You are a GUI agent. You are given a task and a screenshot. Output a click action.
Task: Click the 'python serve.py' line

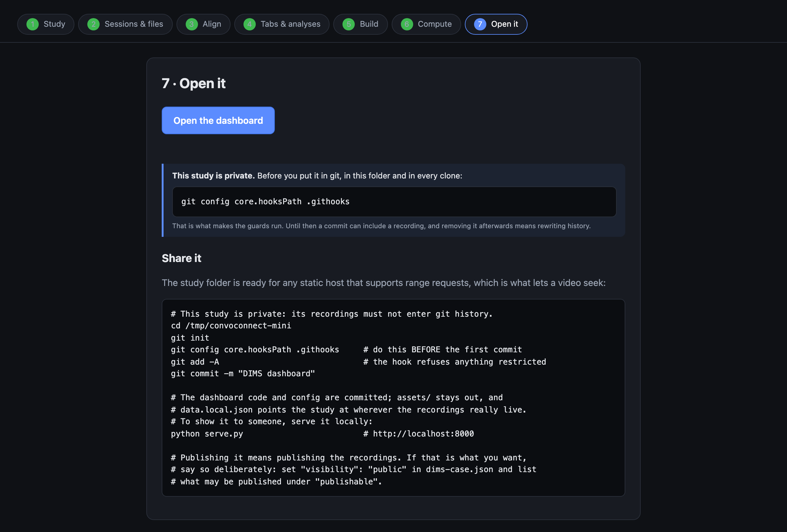pyautogui.click(x=207, y=434)
